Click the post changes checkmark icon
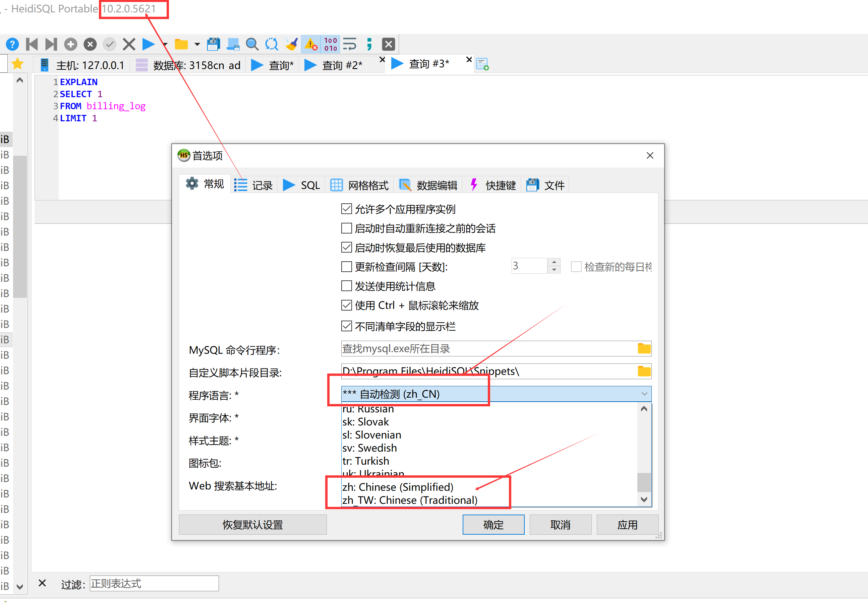Screen dimensions: 868x603 (x=110, y=44)
